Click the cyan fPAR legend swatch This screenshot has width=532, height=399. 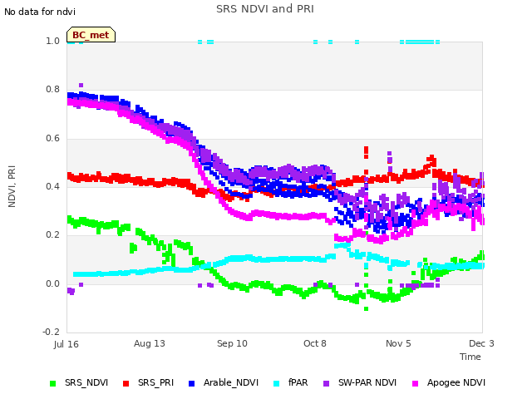(277, 383)
